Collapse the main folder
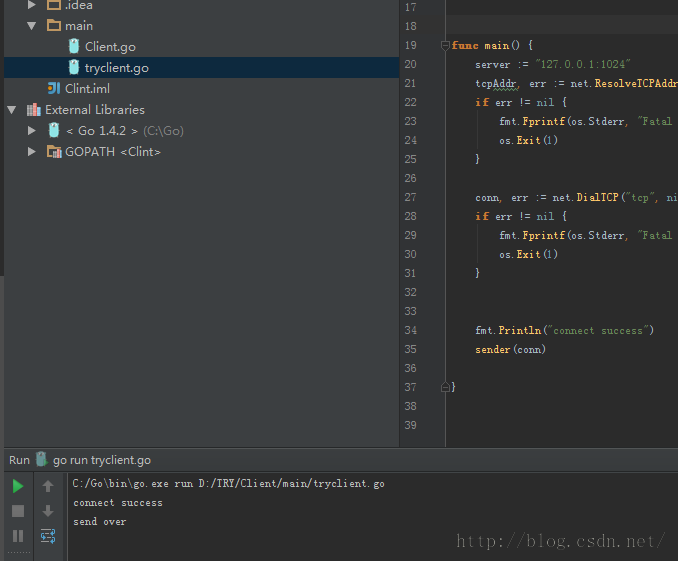 (32, 26)
